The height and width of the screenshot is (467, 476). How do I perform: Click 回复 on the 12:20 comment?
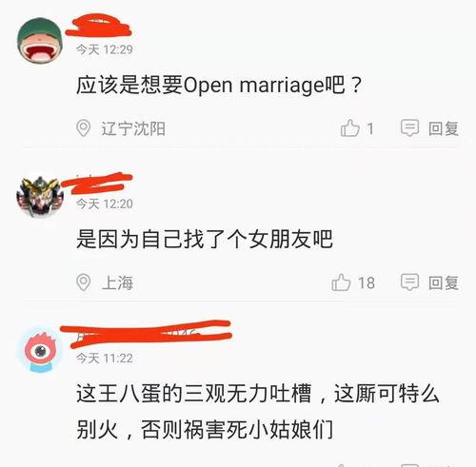click(x=444, y=282)
